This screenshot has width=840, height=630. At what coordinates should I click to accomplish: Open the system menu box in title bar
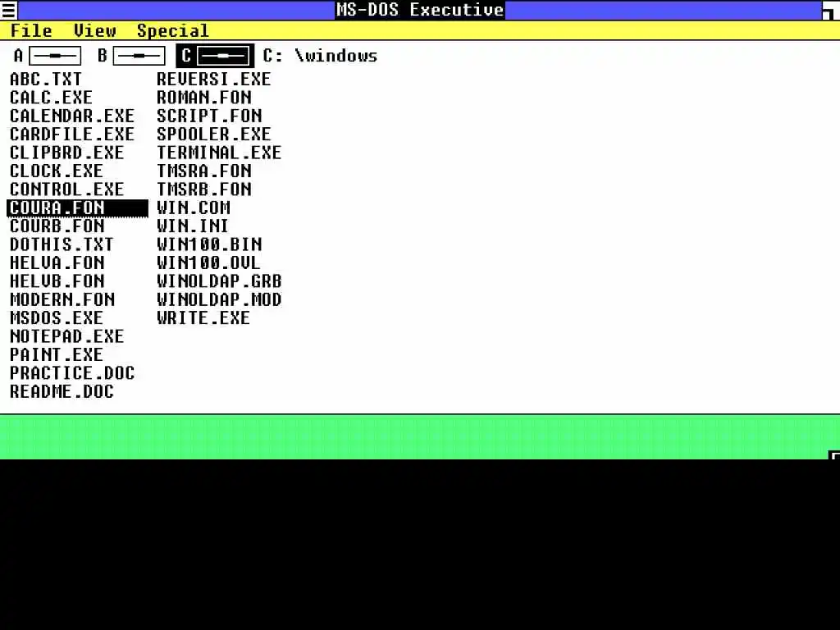pyautogui.click(x=9, y=10)
